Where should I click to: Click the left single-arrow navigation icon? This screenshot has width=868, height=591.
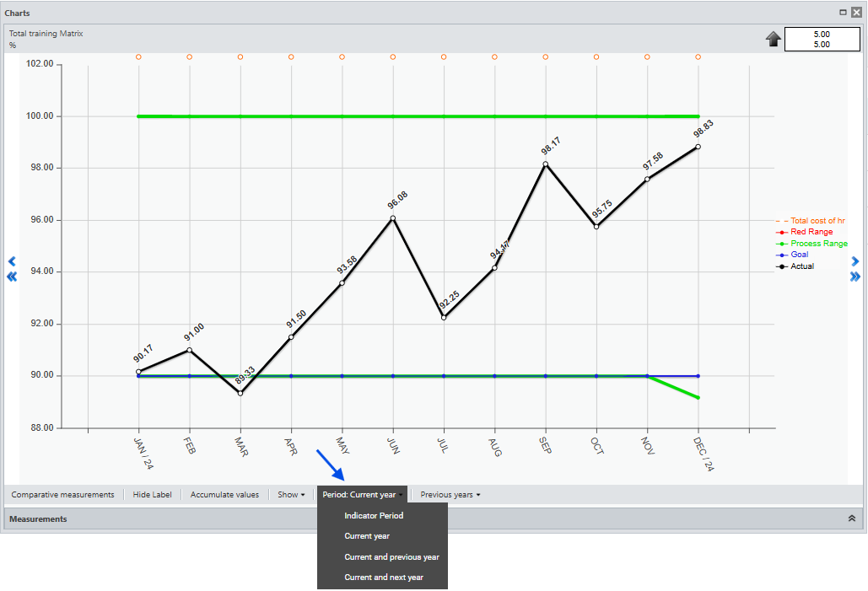click(x=12, y=261)
